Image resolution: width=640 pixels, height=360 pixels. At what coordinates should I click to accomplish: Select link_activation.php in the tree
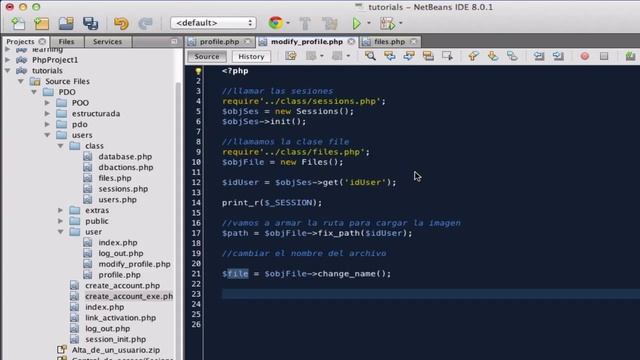[120, 318]
